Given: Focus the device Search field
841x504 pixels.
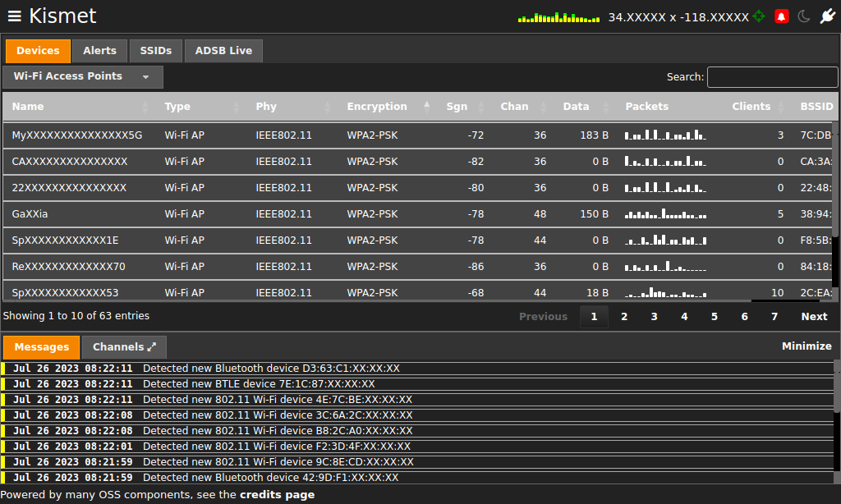Looking at the screenshot, I should (x=772, y=76).
